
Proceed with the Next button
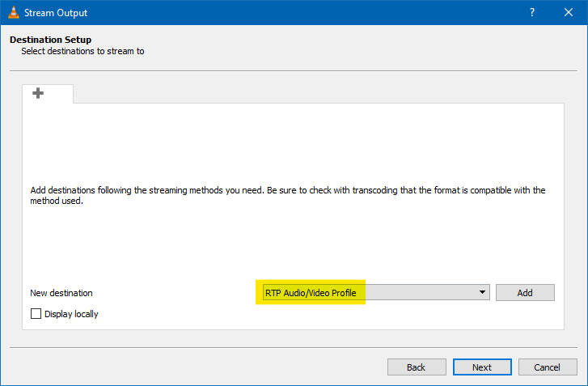[482, 367]
